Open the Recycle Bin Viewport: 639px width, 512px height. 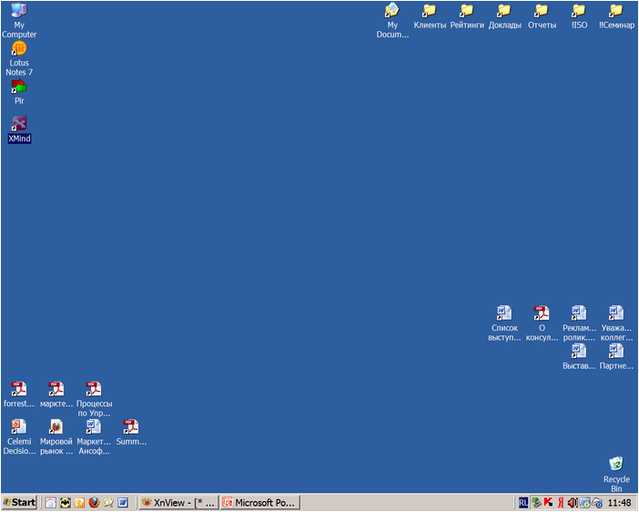pos(616,464)
